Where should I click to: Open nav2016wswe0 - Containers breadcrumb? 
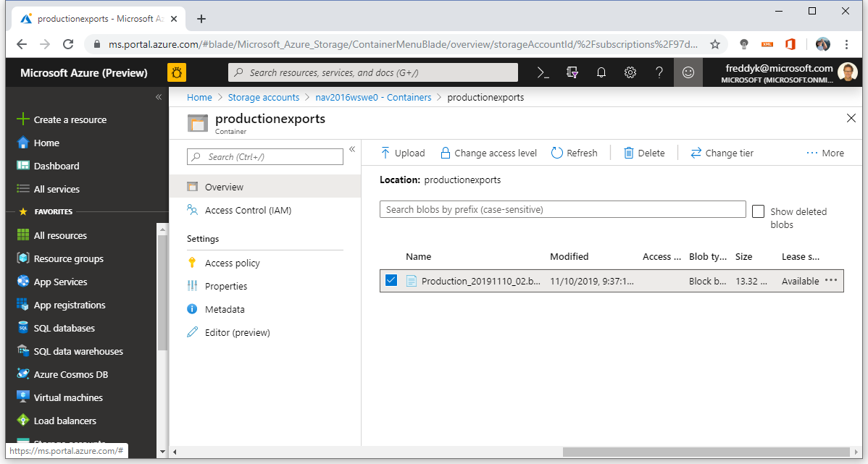[x=373, y=97]
